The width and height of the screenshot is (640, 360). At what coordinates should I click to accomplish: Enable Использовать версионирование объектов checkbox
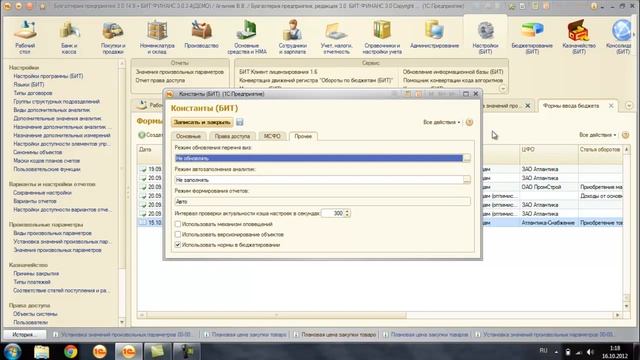click(x=178, y=234)
